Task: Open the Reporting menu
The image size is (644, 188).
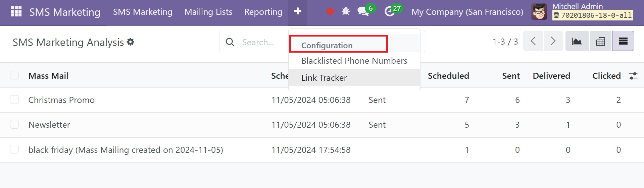Action: coord(263,12)
